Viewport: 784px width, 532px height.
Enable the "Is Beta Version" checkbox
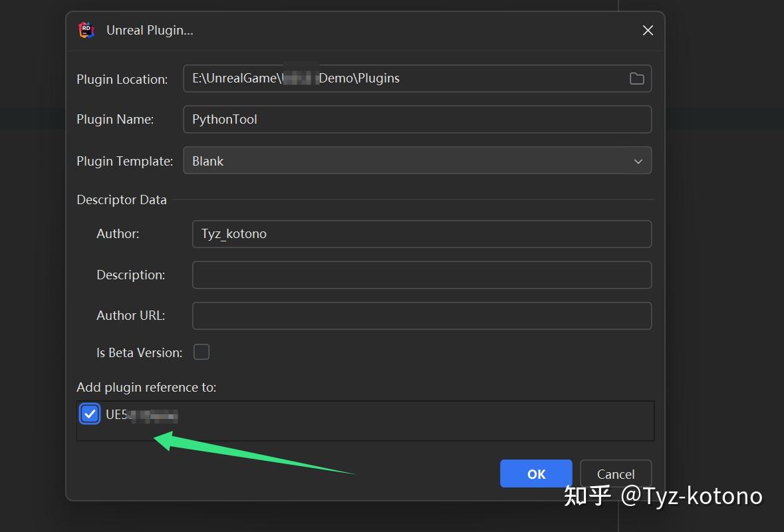(201, 352)
